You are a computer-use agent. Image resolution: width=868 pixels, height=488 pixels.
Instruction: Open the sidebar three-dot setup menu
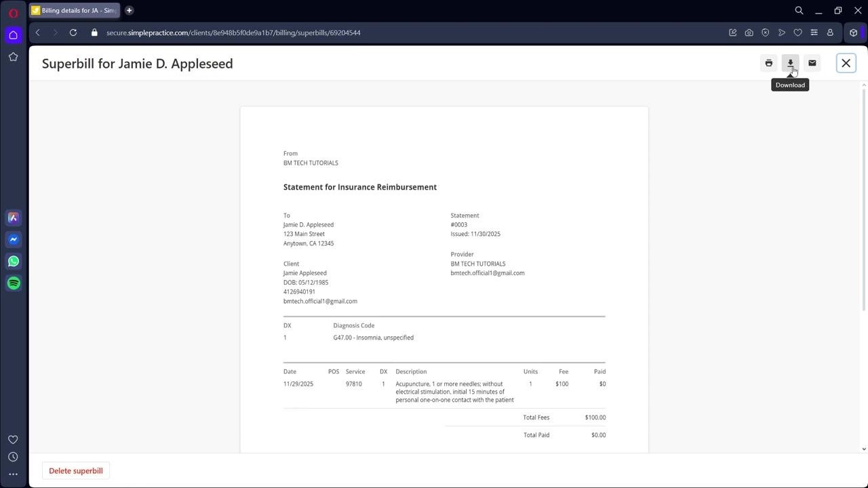point(13,474)
